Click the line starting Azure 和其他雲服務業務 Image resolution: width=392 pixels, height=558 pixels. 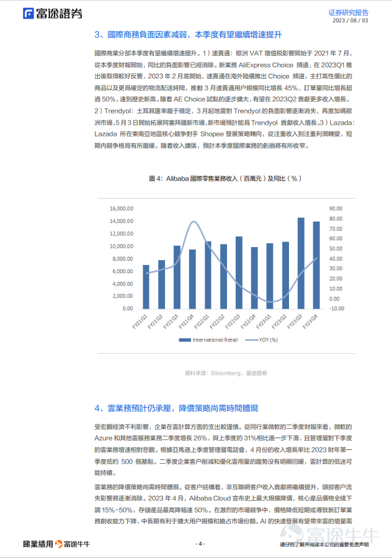point(223,438)
